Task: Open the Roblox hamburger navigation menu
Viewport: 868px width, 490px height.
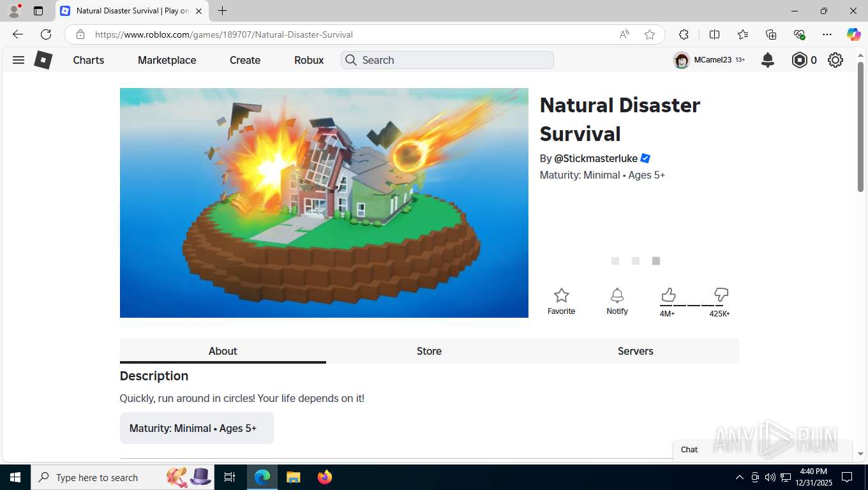Action: click(x=19, y=60)
